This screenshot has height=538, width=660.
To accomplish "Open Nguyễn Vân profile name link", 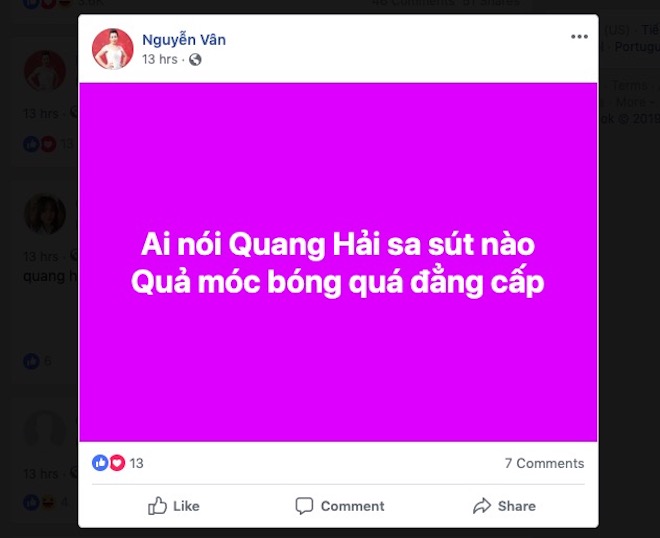I will (184, 40).
